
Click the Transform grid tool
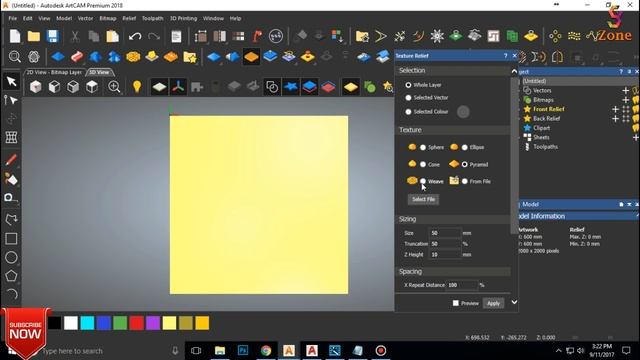[x=11, y=137]
